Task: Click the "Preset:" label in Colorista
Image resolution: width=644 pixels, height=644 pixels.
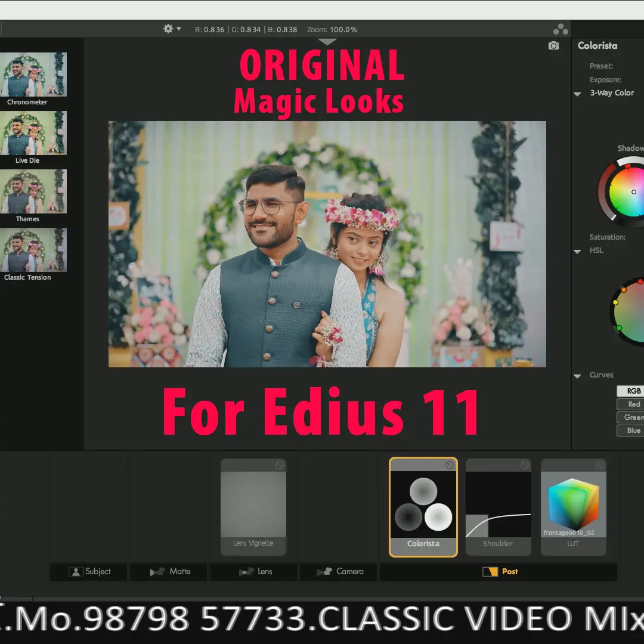Action: 601,66
